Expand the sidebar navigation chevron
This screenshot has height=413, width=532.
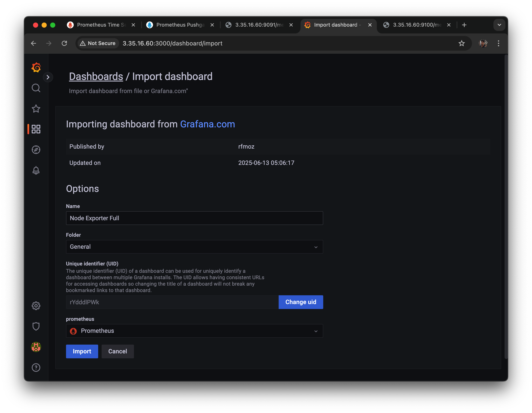click(x=48, y=77)
